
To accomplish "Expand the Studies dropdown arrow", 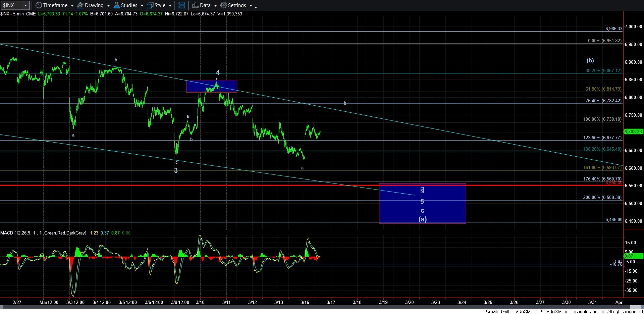I will click(142, 6).
